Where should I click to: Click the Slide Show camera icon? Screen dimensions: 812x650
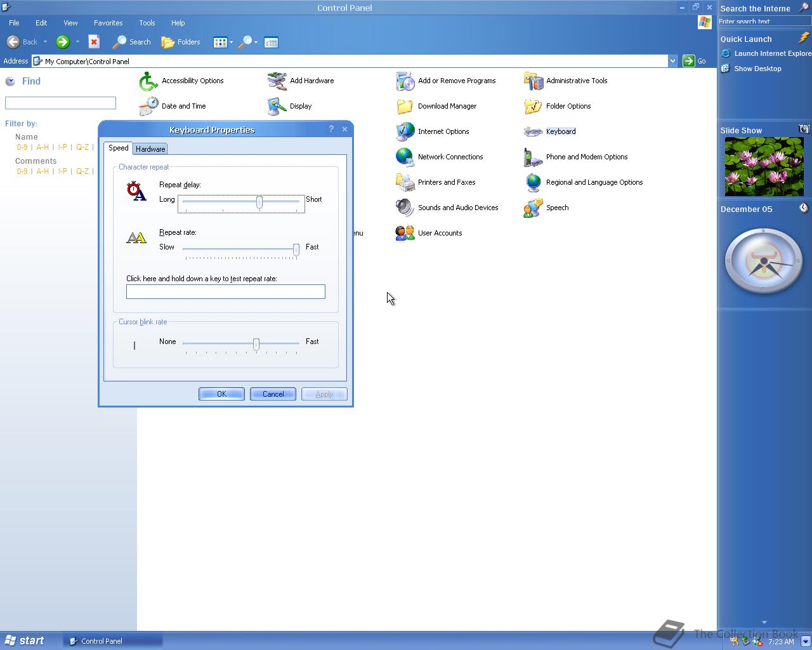pyautogui.click(x=804, y=129)
